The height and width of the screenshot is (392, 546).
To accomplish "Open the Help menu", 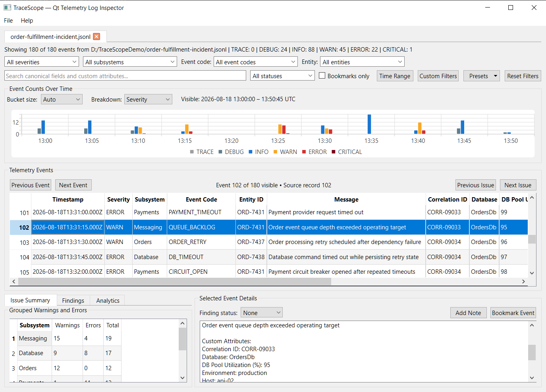I will coord(27,21).
